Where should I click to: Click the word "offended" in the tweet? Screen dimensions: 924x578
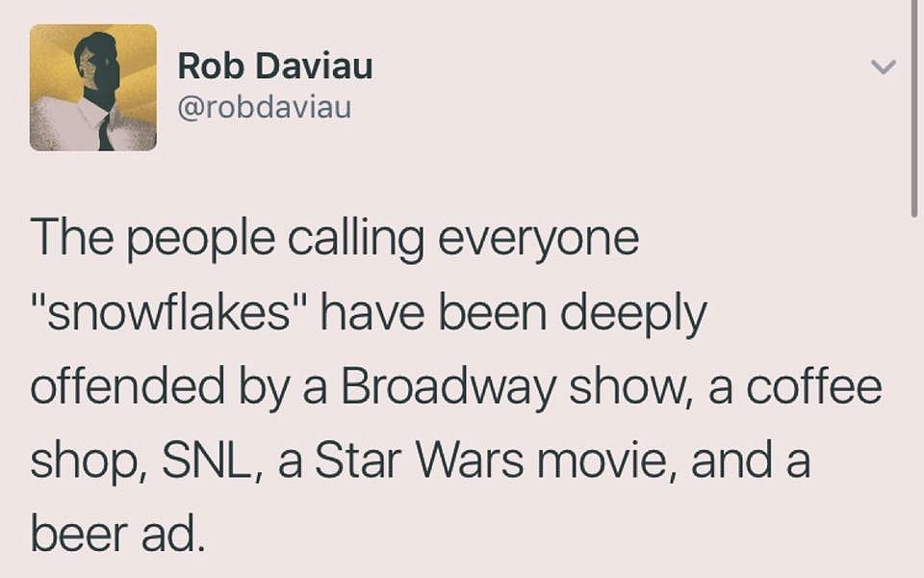coord(127,386)
